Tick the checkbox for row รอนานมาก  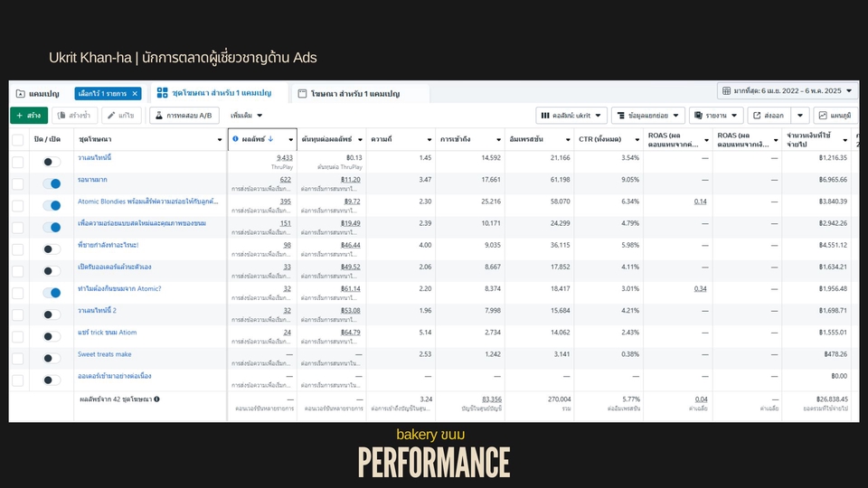18,183
